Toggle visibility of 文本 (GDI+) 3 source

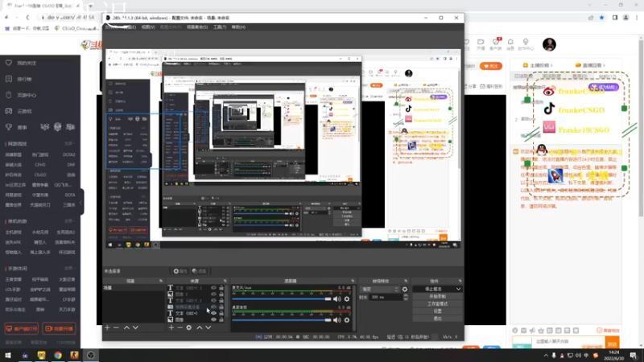coord(213,288)
